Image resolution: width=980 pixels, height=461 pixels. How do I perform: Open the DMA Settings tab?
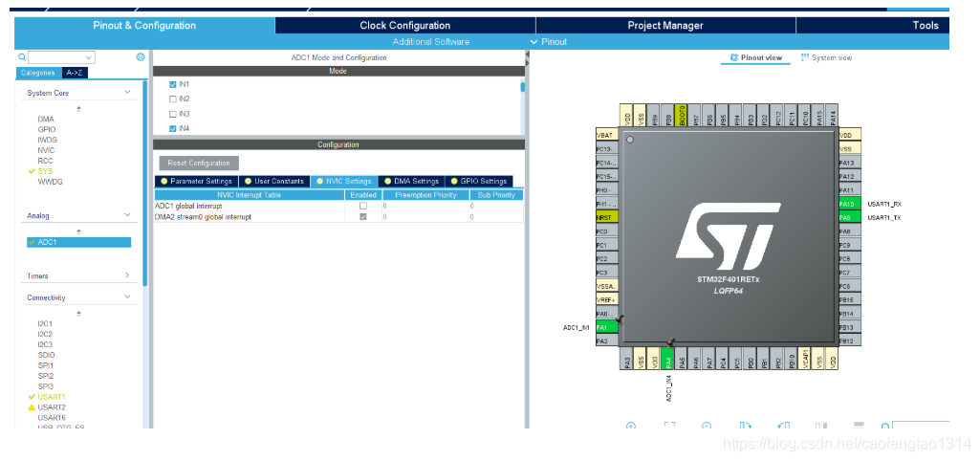411,182
